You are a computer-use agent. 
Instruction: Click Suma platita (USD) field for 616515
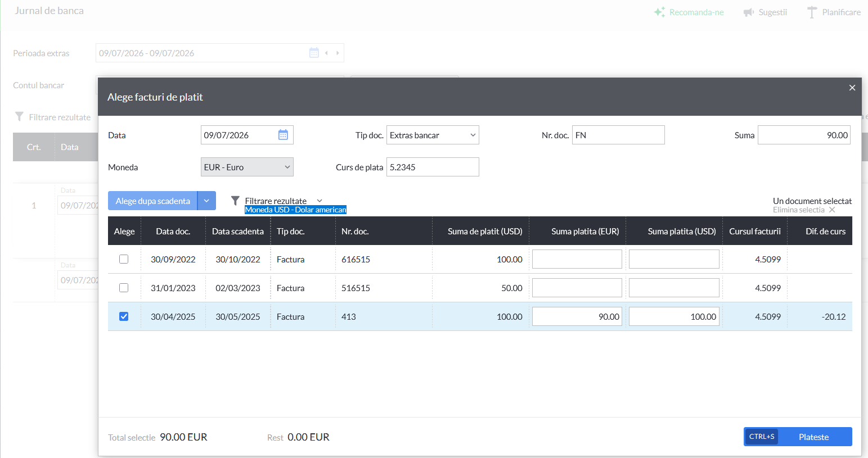[674, 259]
